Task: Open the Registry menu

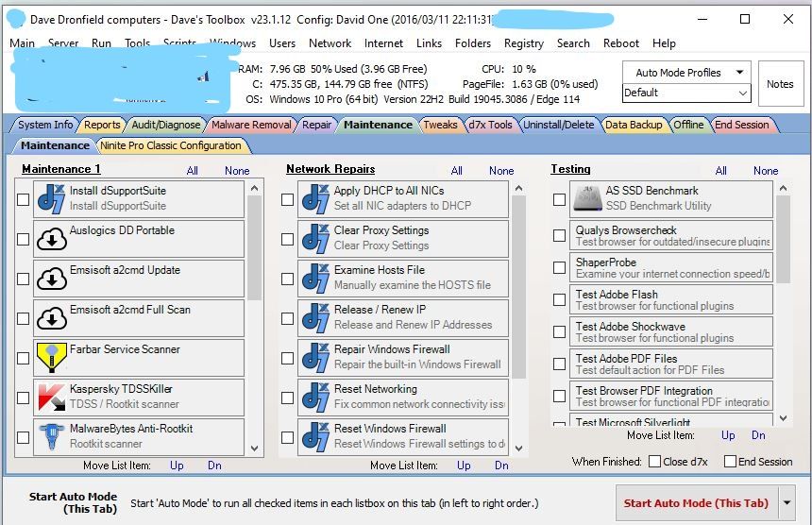Action: [524, 43]
